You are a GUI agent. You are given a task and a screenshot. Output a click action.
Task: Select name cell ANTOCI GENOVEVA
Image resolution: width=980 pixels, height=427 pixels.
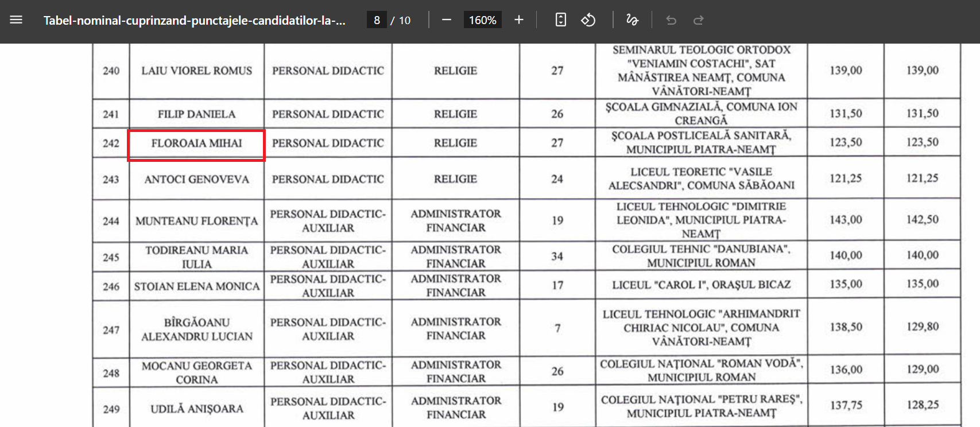pos(196,179)
